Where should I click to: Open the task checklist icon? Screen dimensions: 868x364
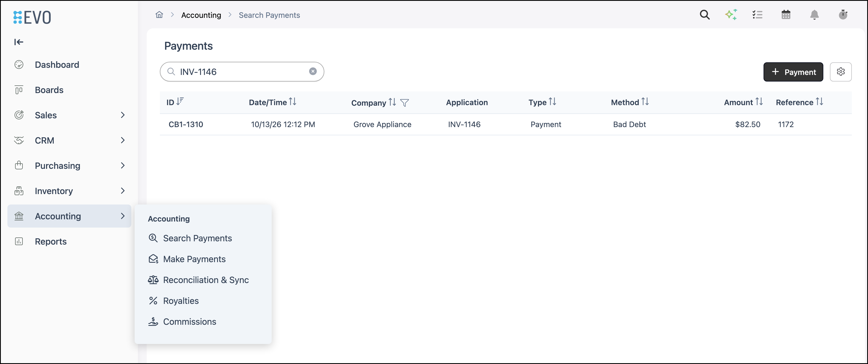pyautogui.click(x=757, y=15)
